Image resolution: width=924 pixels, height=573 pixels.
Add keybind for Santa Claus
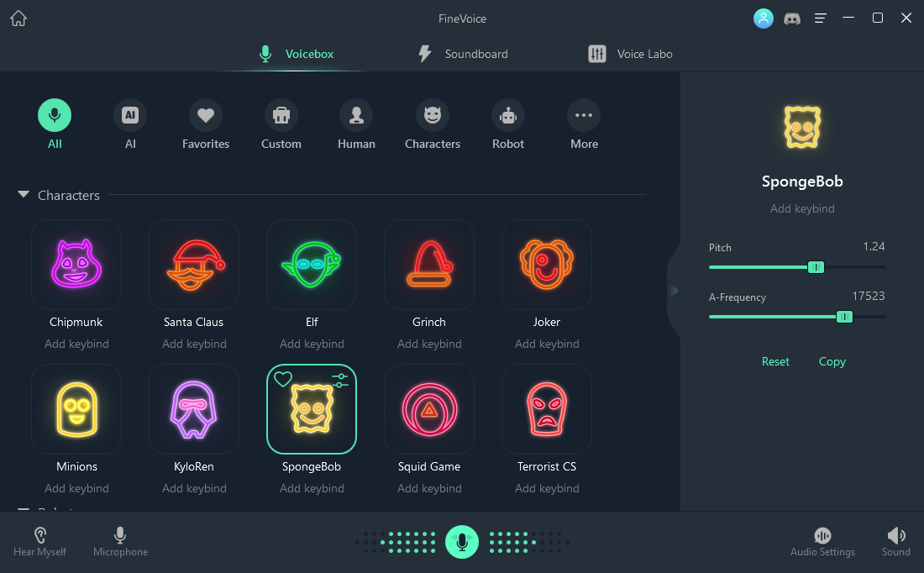[x=194, y=344]
